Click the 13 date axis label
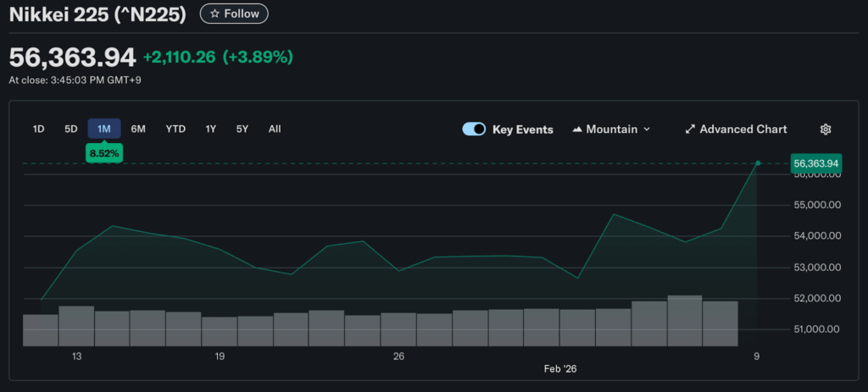 [x=76, y=357]
